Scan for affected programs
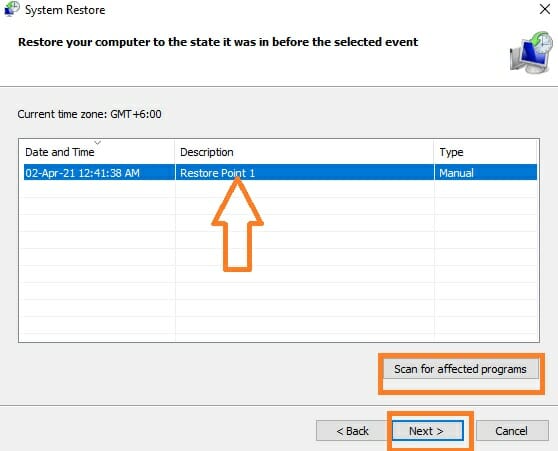 460,369
